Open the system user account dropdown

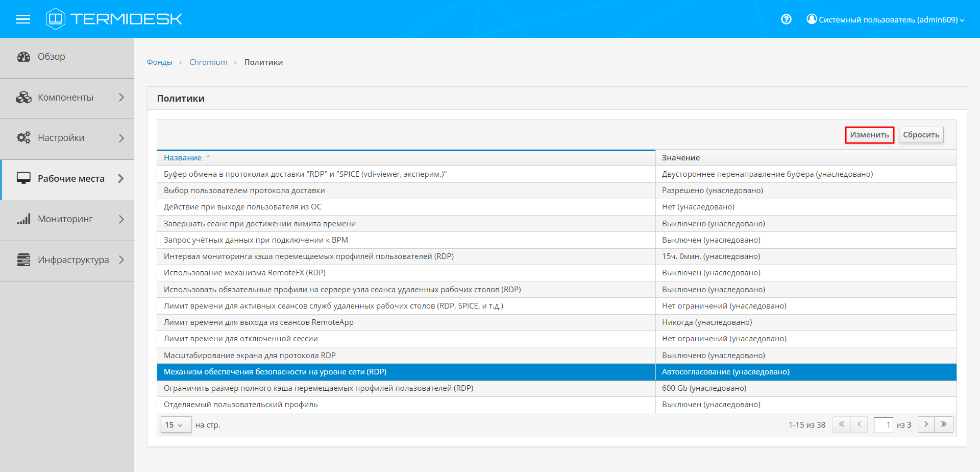pos(886,19)
